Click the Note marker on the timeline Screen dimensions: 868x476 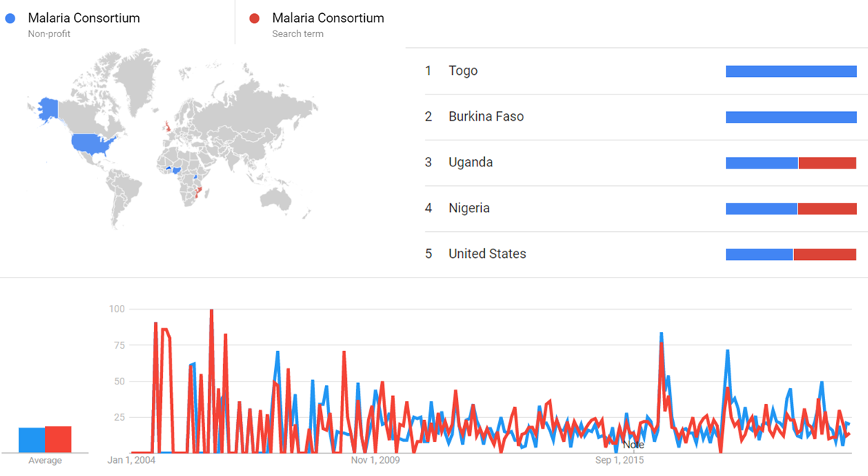click(633, 444)
